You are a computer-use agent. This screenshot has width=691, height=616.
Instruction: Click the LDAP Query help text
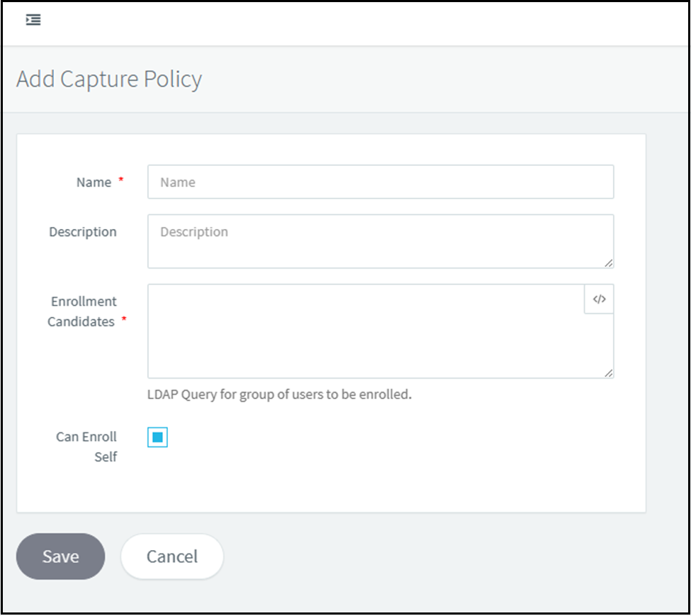pos(279,395)
